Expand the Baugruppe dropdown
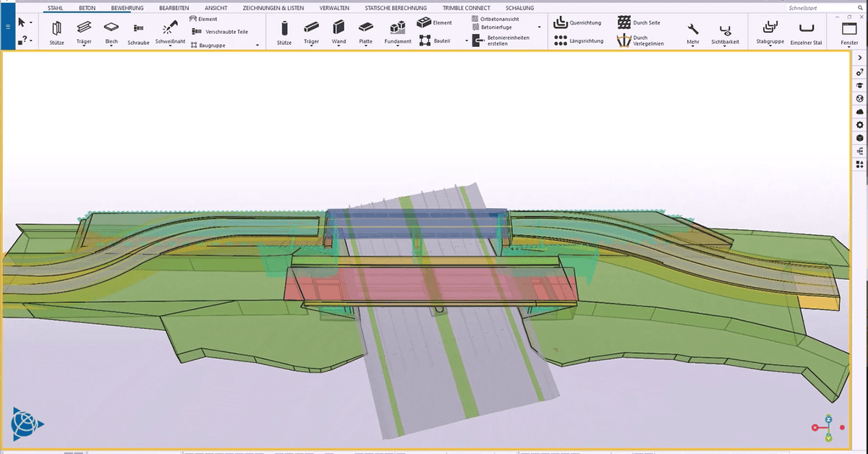 click(258, 45)
